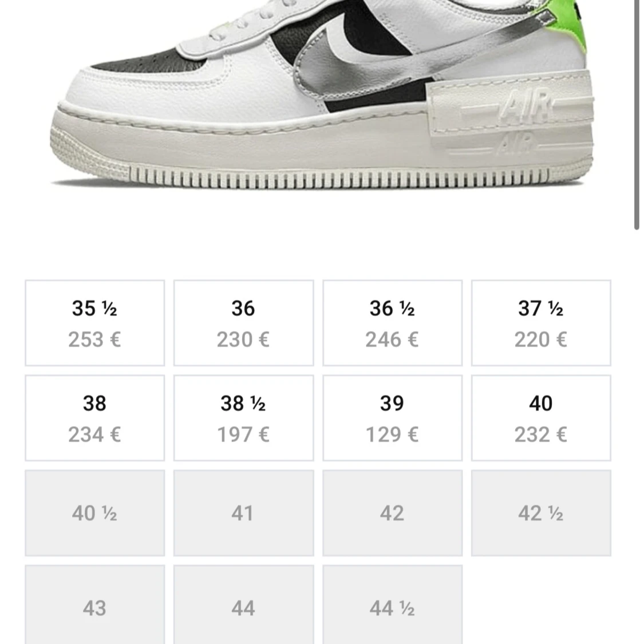Choose size 36 for 230 €
The width and height of the screenshot is (644, 644).
click(243, 322)
